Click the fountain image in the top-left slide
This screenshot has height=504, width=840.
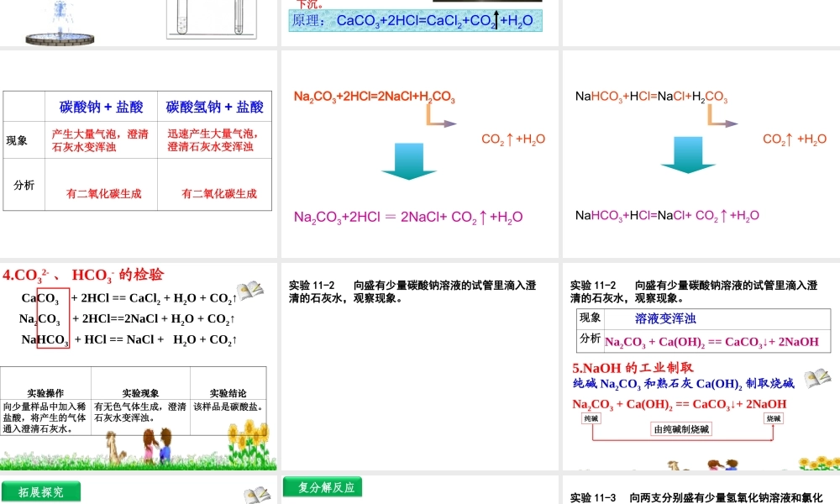pos(60,23)
